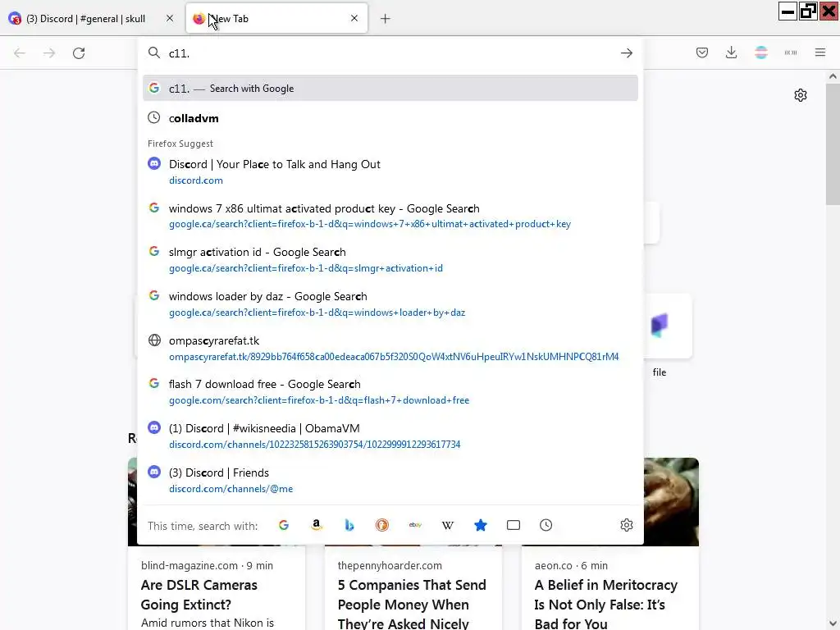Image resolution: width=840 pixels, height=630 pixels.
Task: Open windows 7 x86 product key result
Action: coord(390,216)
